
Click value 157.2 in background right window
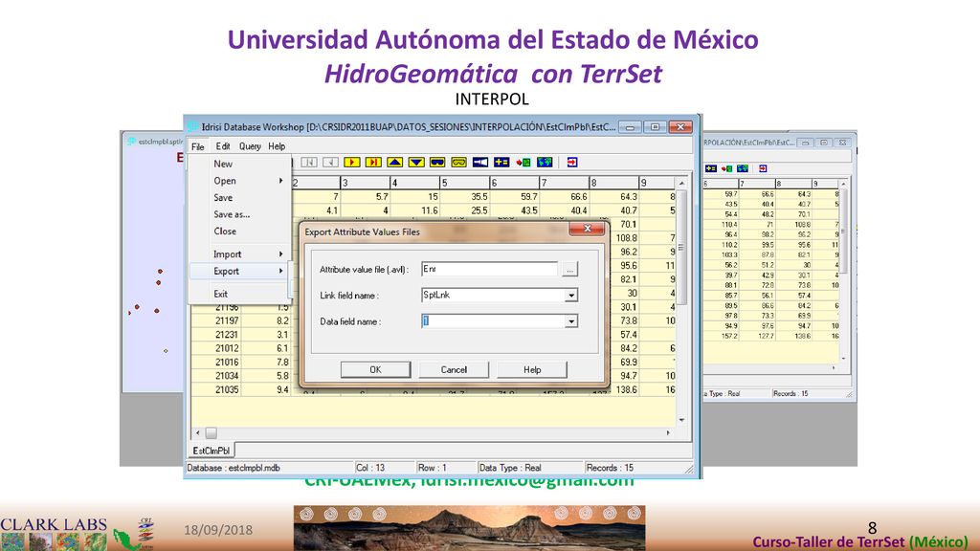(729, 336)
